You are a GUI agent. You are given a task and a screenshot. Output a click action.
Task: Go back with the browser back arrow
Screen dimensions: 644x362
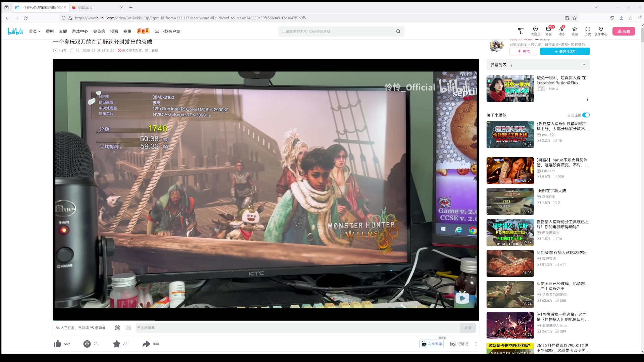pyautogui.click(x=7, y=18)
